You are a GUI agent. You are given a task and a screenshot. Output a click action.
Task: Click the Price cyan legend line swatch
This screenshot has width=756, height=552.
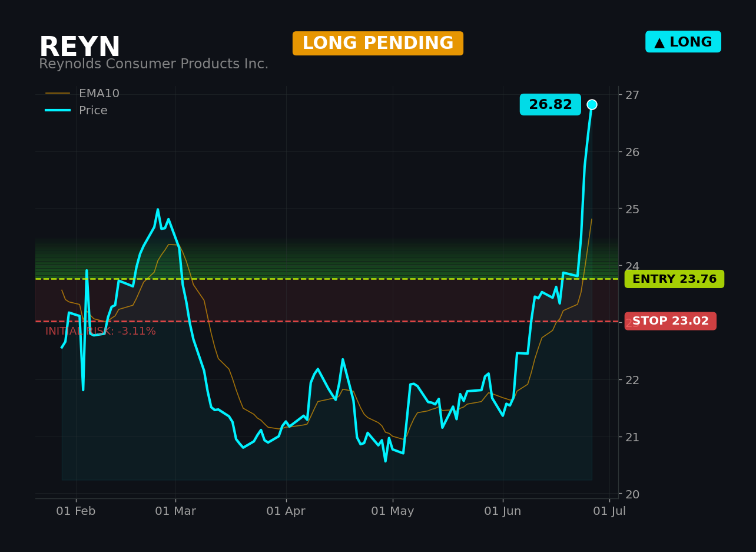(x=58, y=111)
